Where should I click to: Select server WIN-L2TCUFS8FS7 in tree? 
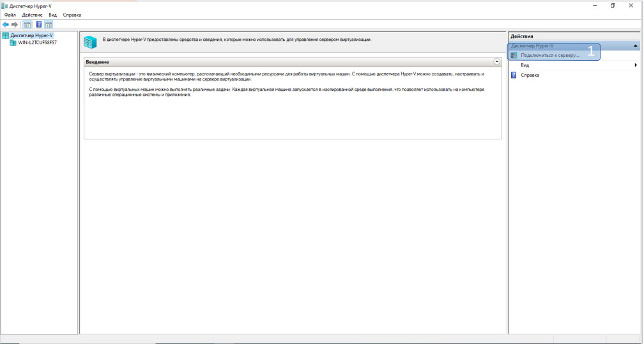(37, 43)
